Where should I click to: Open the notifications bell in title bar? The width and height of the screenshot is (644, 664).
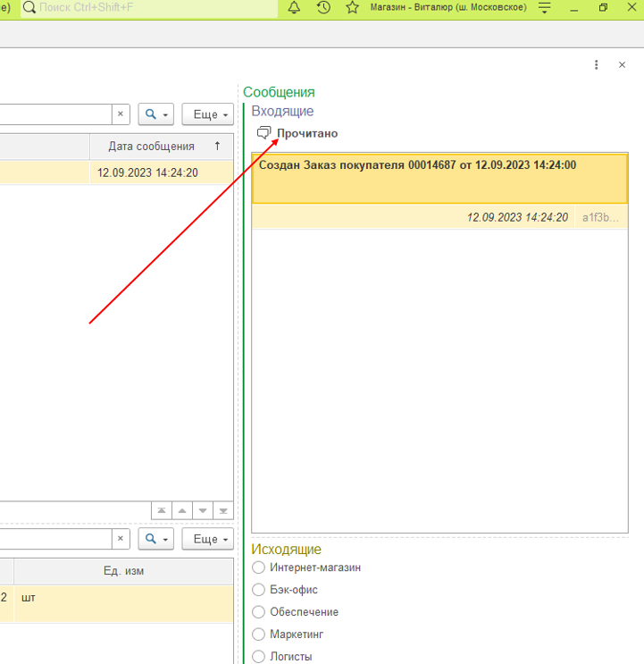294,8
